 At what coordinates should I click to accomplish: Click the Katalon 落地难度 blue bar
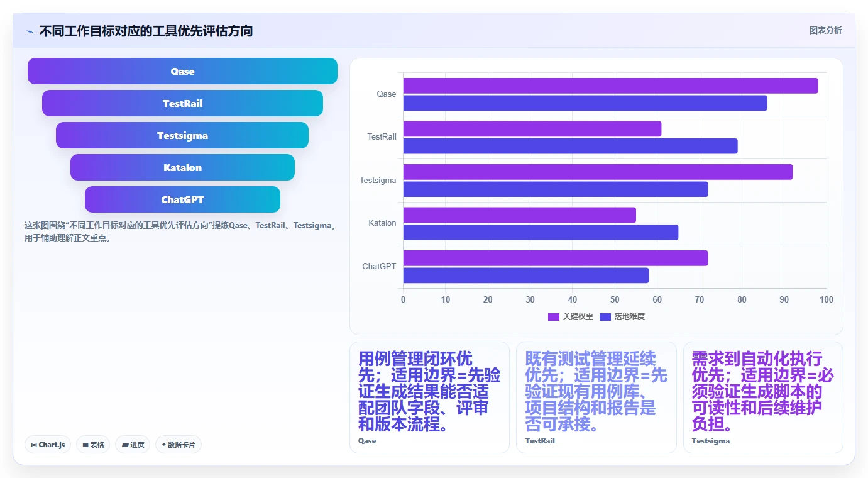541,232
